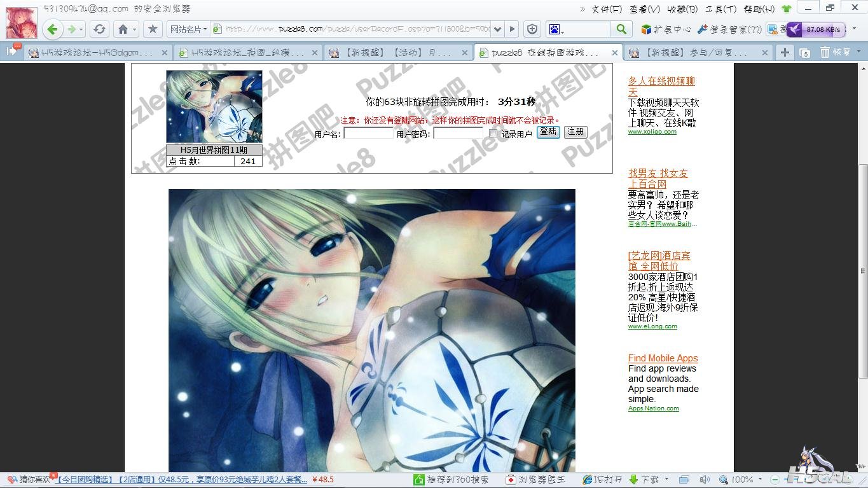The image size is (868, 488).
Task: Click the green magnifier search button
Action: (621, 29)
